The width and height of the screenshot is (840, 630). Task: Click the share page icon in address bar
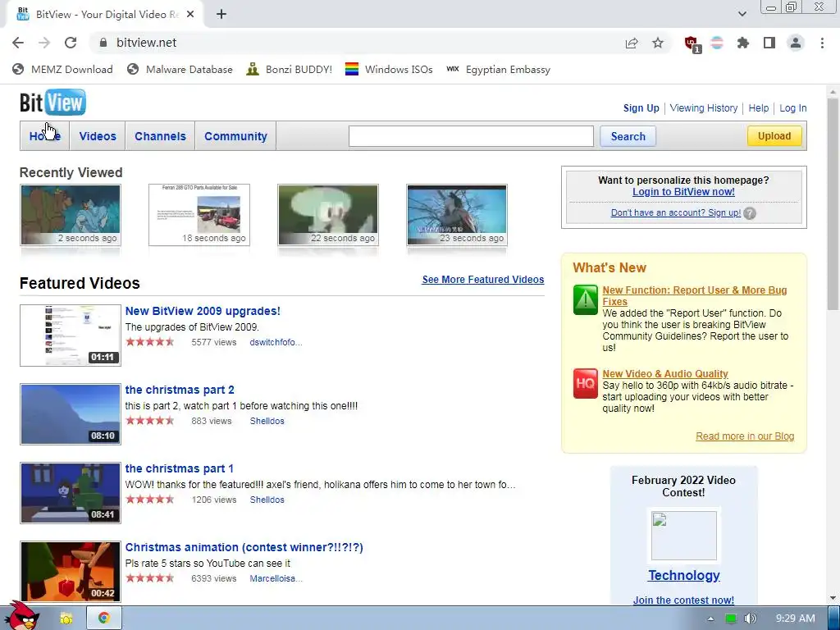(x=632, y=43)
